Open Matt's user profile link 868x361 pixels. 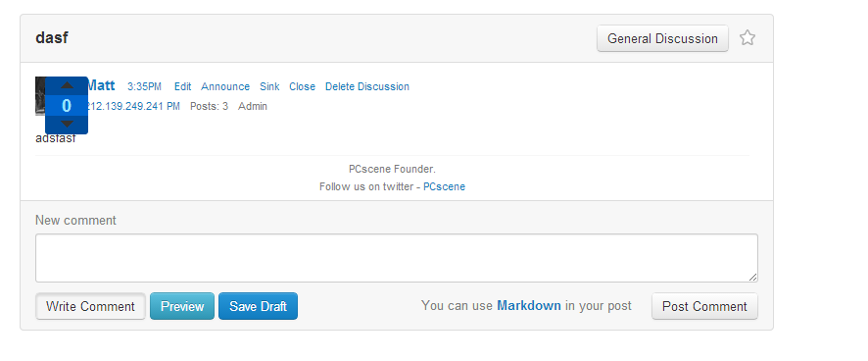coord(101,85)
